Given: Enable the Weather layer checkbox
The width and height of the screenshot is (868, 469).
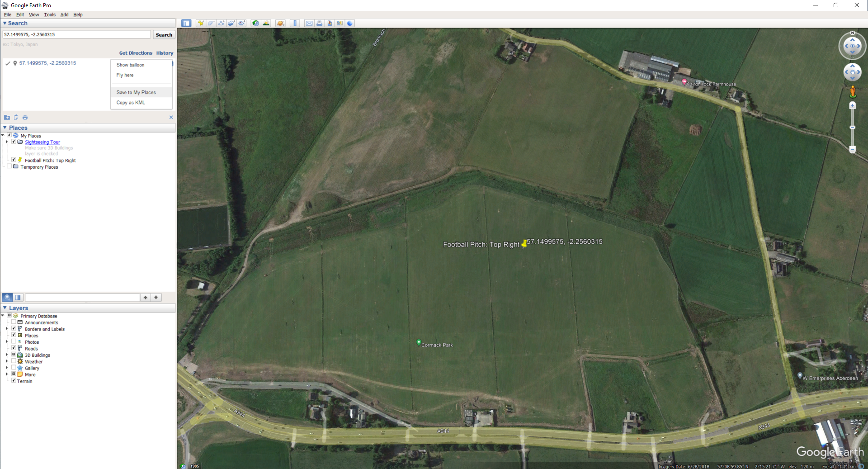Looking at the screenshot, I should [14, 361].
